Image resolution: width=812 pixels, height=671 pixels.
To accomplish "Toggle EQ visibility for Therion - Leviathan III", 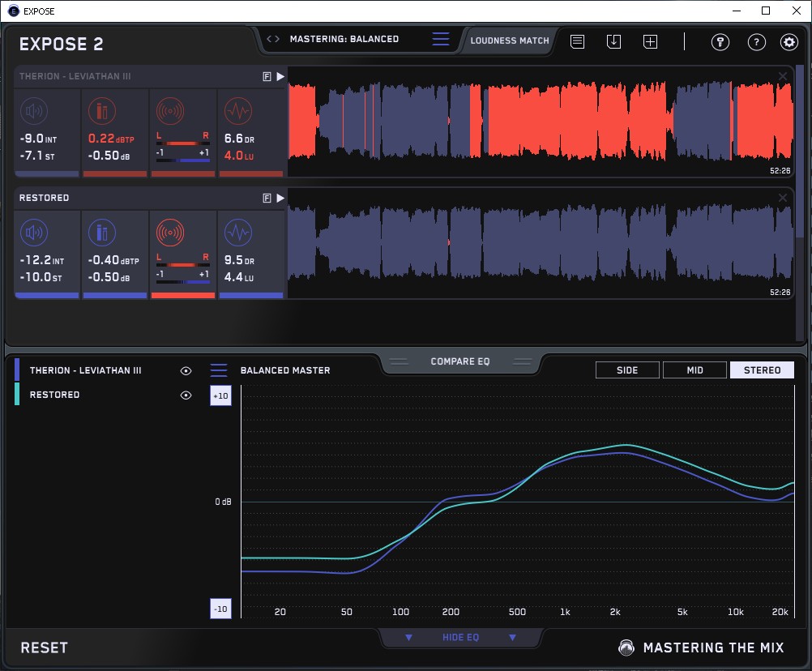I will pyautogui.click(x=186, y=370).
